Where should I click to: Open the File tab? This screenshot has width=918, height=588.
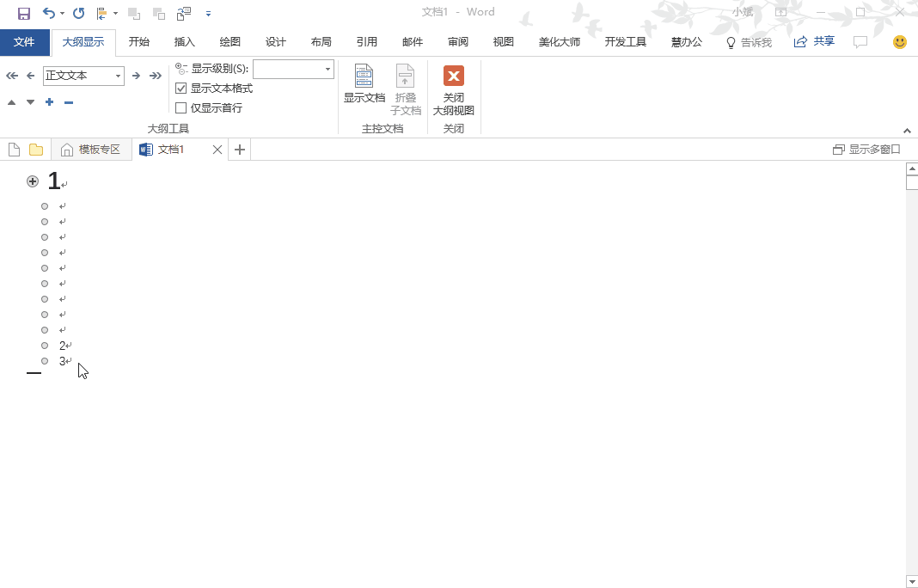pyautogui.click(x=24, y=42)
